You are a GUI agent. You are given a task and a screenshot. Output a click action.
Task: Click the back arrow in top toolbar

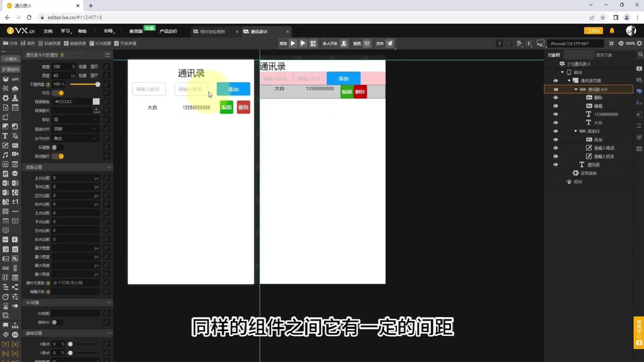click(500, 43)
